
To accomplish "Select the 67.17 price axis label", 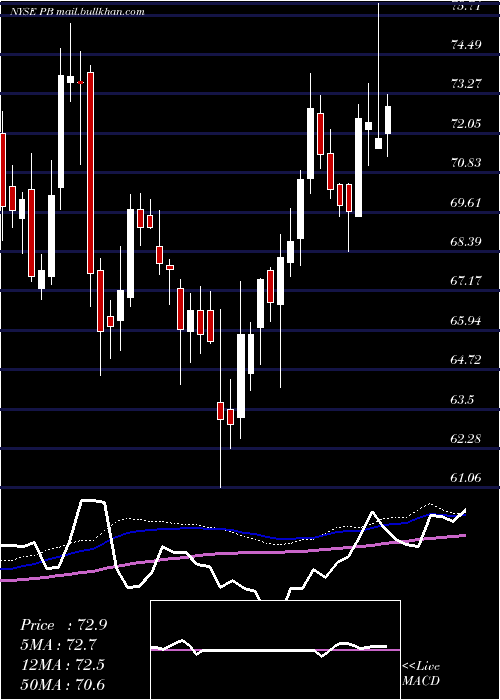I will tap(466, 281).
